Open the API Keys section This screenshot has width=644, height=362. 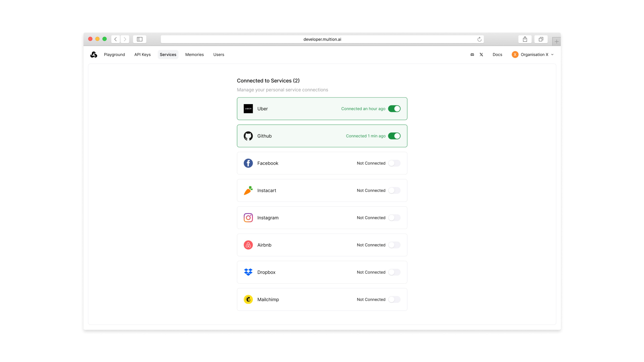pos(142,54)
